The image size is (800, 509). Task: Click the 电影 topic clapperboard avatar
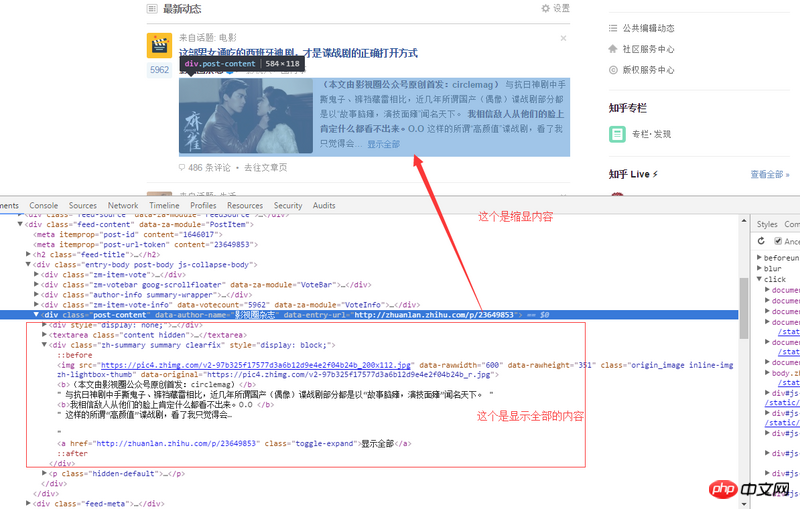(159, 45)
